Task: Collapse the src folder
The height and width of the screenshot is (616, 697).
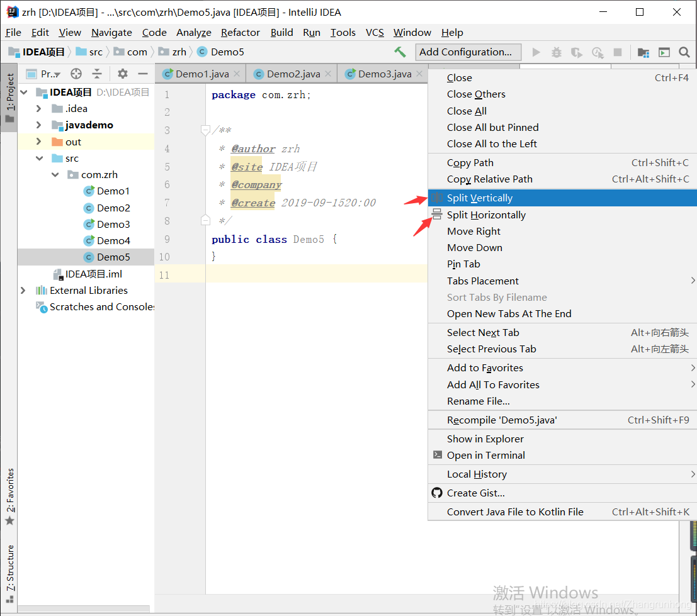Action: tap(40, 158)
